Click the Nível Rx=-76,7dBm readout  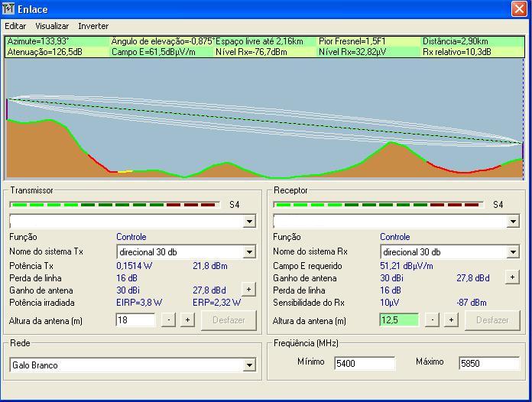[x=251, y=52]
